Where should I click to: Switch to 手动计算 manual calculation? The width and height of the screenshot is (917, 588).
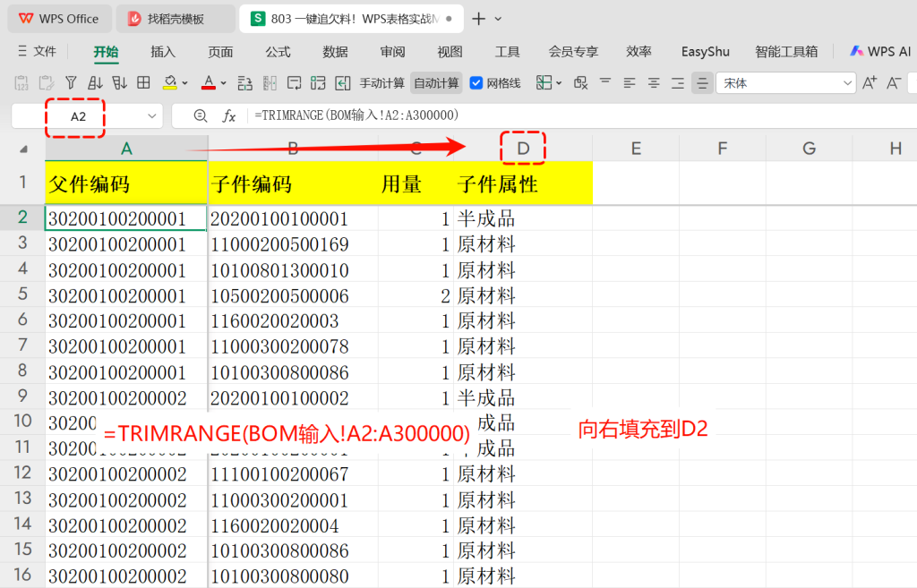pos(381,83)
